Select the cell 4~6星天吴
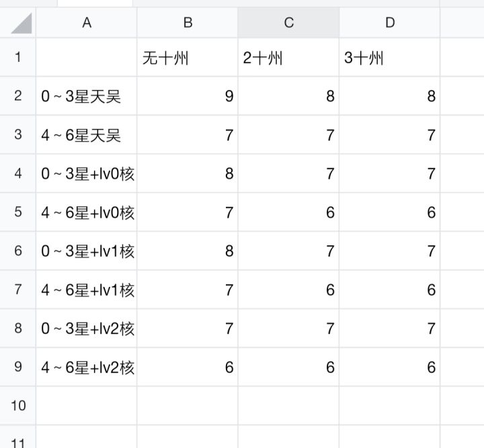Viewport: 484px width, 448px height. click(x=87, y=135)
